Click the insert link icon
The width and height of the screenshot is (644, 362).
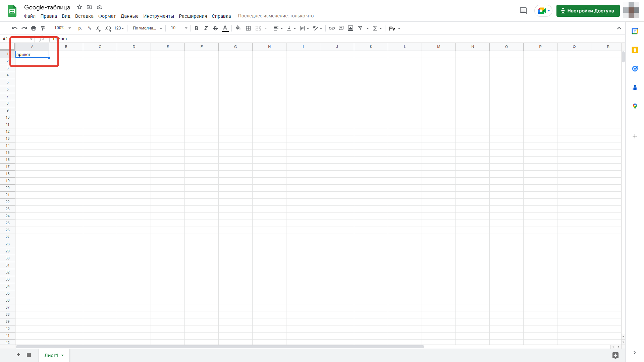pyautogui.click(x=331, y=28)
